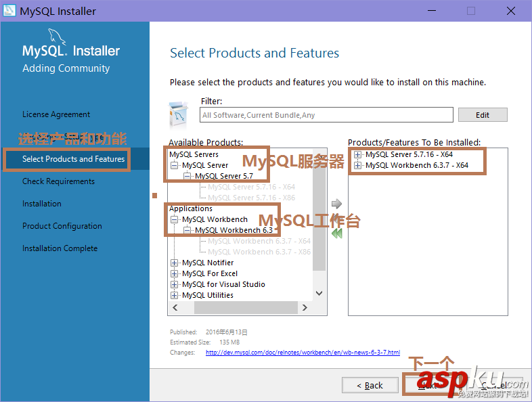
Task: Click the Edit filter button
Action: 483,115
